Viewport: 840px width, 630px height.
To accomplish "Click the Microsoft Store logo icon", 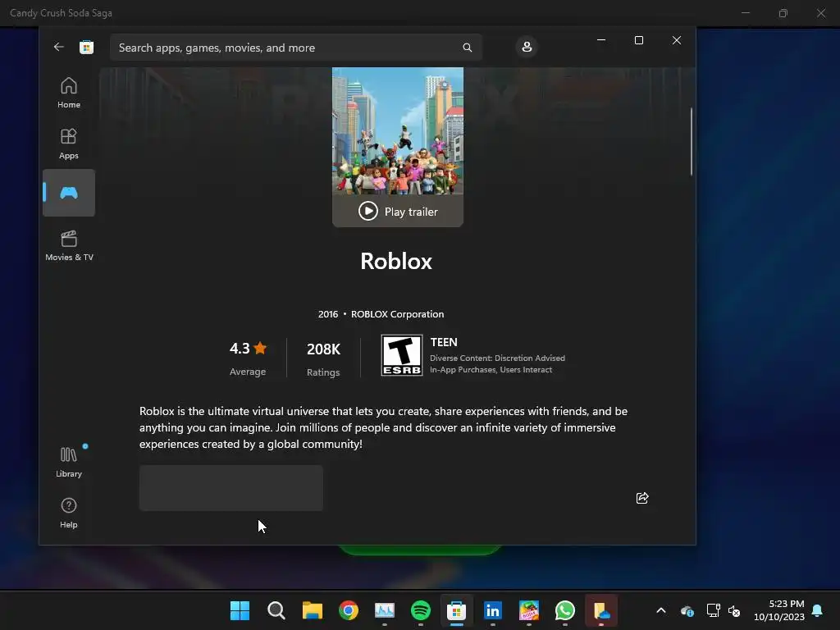I will 86,47.
